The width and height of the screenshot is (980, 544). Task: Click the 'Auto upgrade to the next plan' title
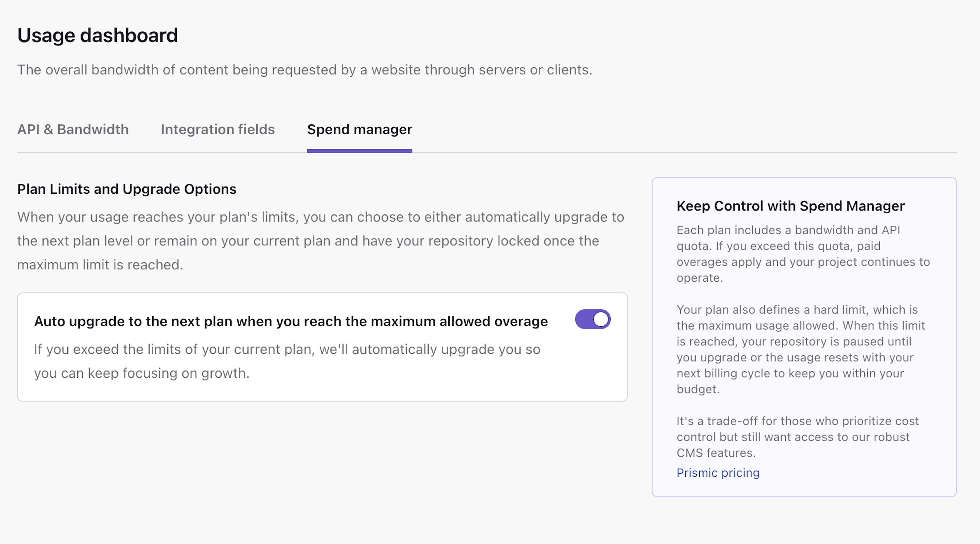click(x=291, y=322)
